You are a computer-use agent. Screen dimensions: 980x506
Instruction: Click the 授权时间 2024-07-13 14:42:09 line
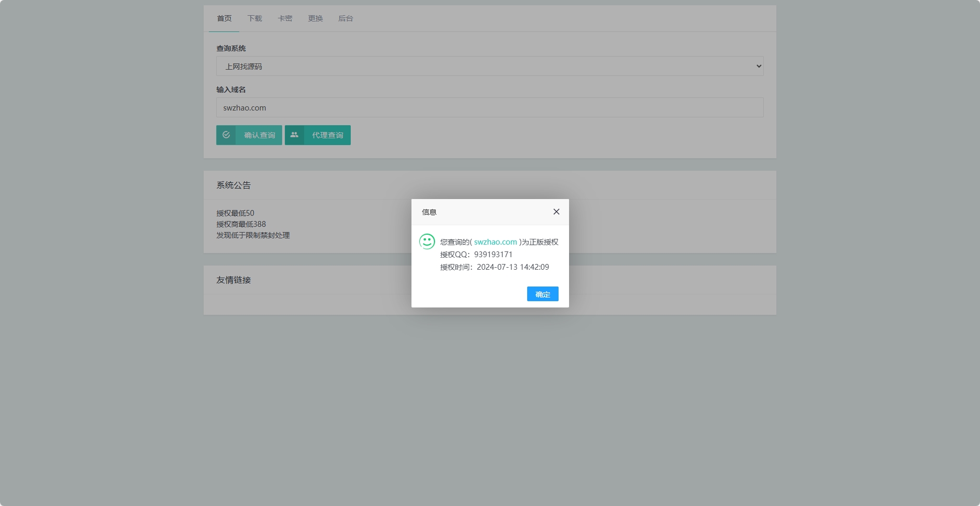[x=495, y=267]
